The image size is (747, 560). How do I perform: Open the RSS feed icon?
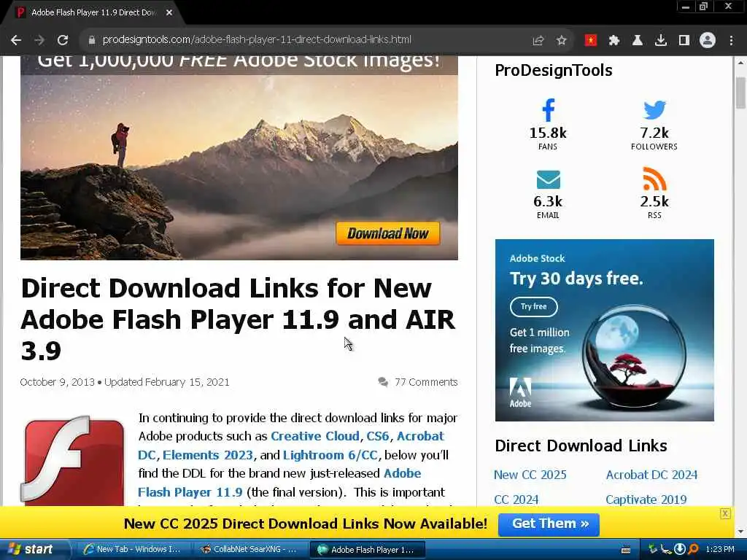tap(654, 179)
